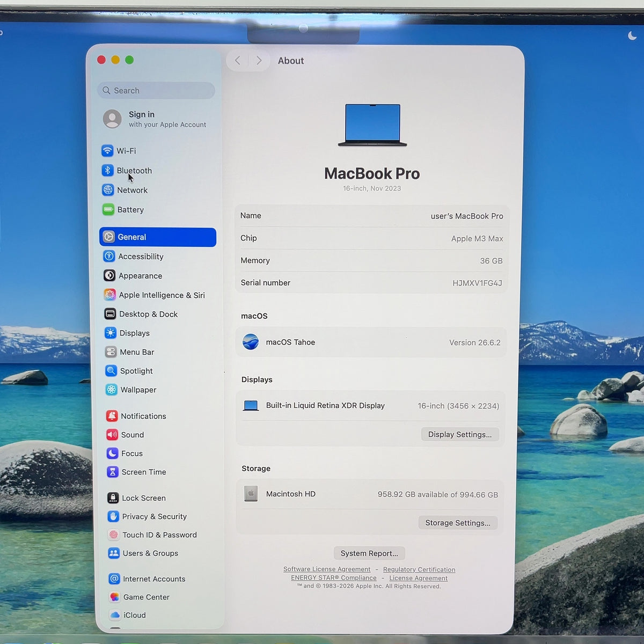This screenshot has height=644, width=644.
Task: Click the serial number HJMXV1FG4J
Action: tap(477, 283)
